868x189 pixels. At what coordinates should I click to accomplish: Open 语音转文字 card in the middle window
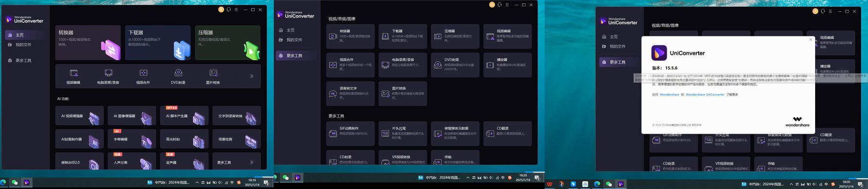click(x=350, y=93)
